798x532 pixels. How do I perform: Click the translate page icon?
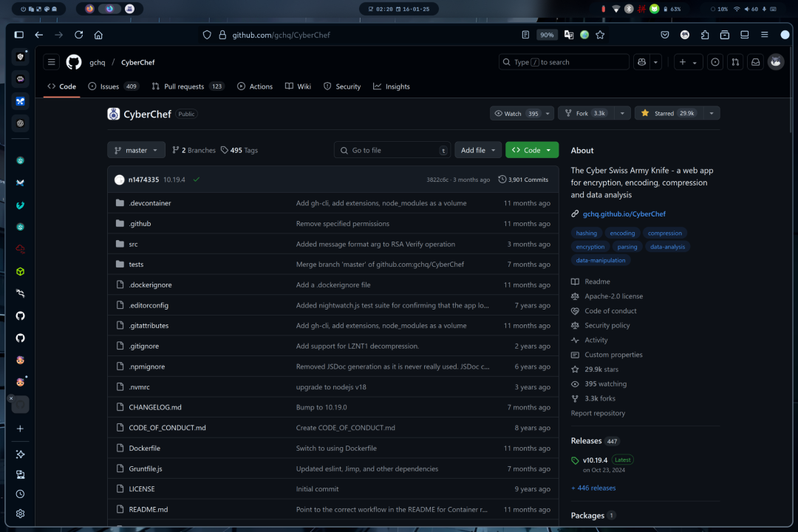point(569,35)
